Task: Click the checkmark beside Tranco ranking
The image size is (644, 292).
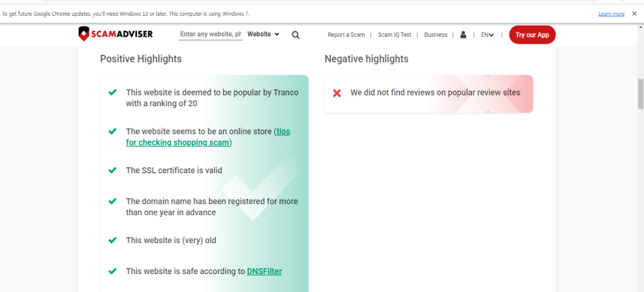Action: coord(112,93)
